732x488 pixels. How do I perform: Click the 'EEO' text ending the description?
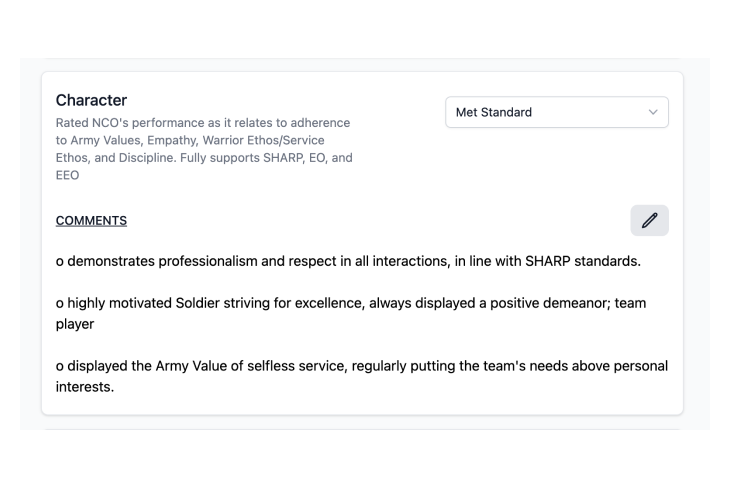[67, 176]
